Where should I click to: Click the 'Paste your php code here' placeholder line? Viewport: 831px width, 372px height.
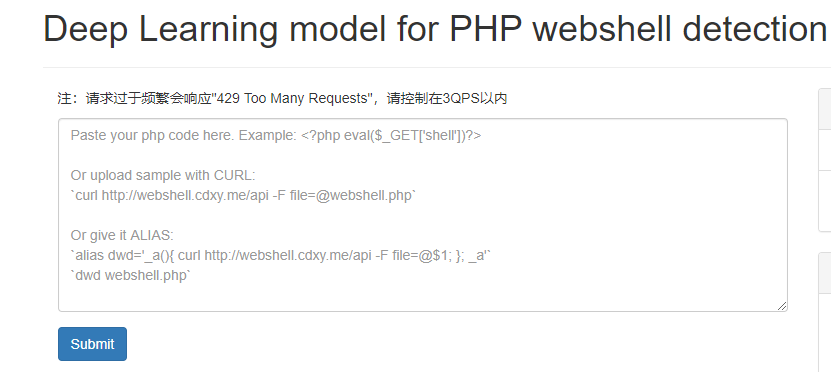point(276,136)
